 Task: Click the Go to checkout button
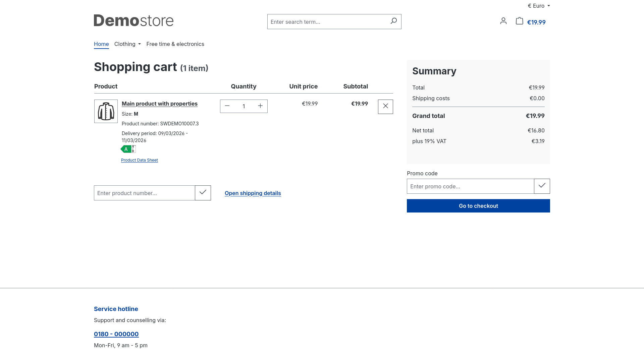478,206
